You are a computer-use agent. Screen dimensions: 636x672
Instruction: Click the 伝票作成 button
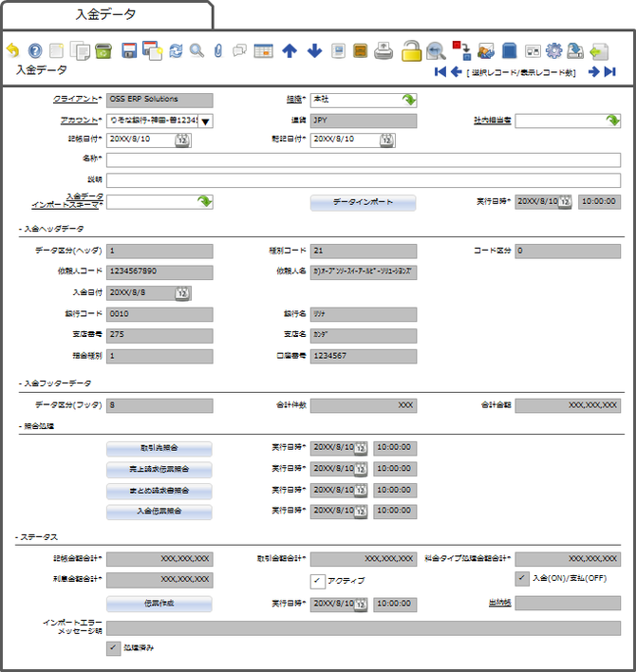[x=159, y=604]
